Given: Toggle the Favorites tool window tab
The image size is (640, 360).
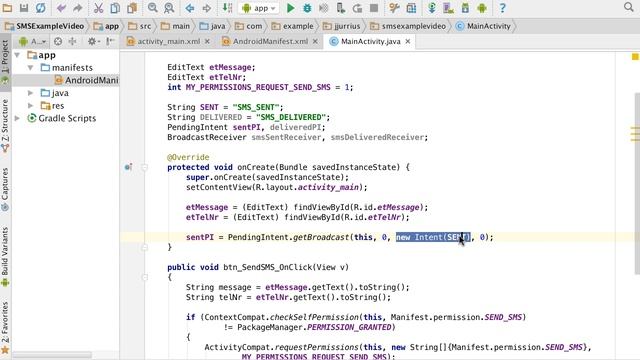Looking at the screenshot, I should 5,327.
